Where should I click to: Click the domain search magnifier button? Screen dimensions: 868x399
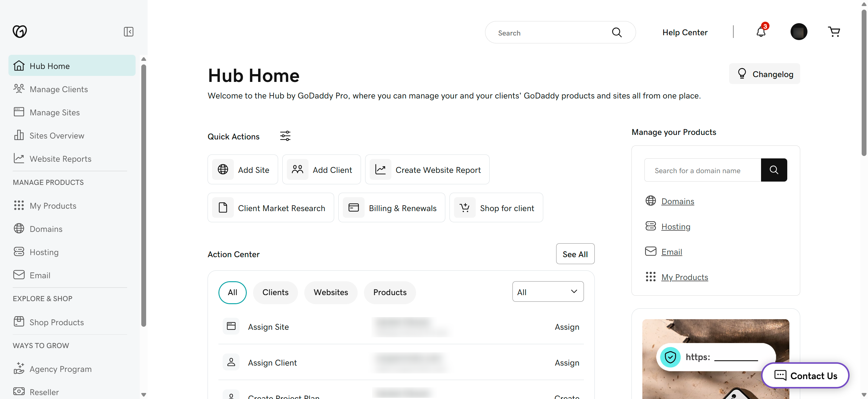point(774,170)
